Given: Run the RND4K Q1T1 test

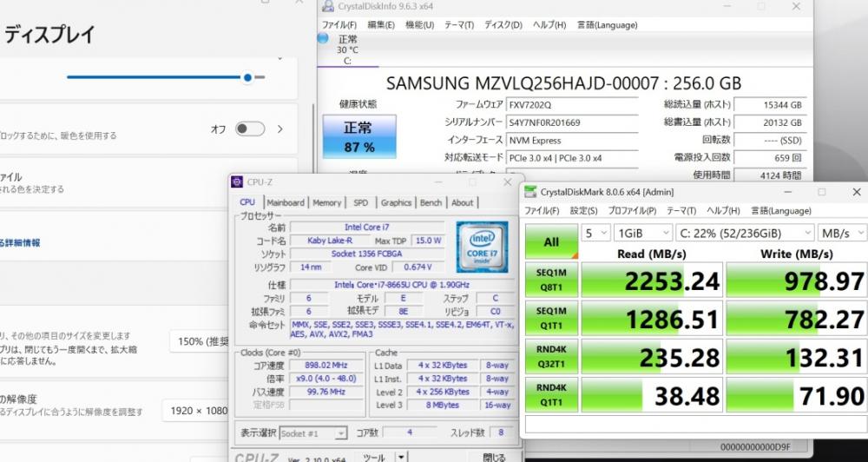Looking at the screenshot, I should coord(551,395).
